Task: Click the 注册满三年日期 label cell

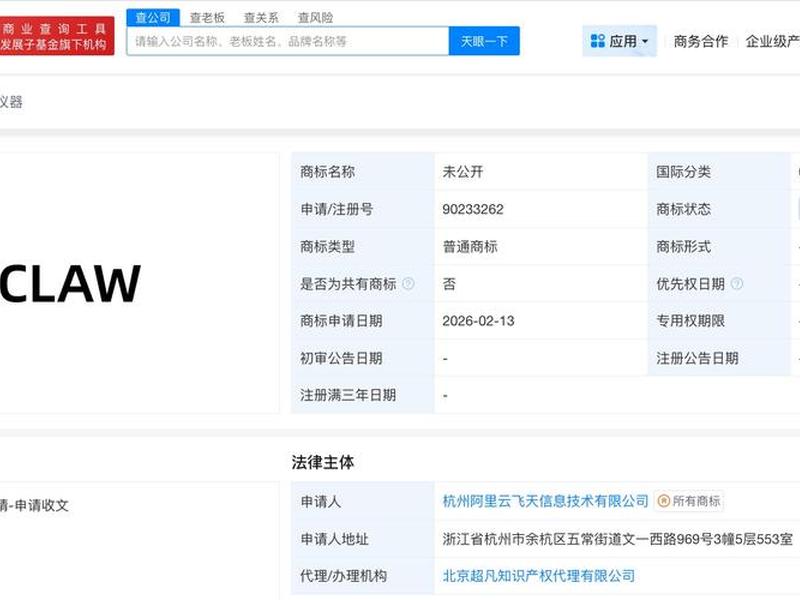Action: pyautogui.click(x=363, y=395)
